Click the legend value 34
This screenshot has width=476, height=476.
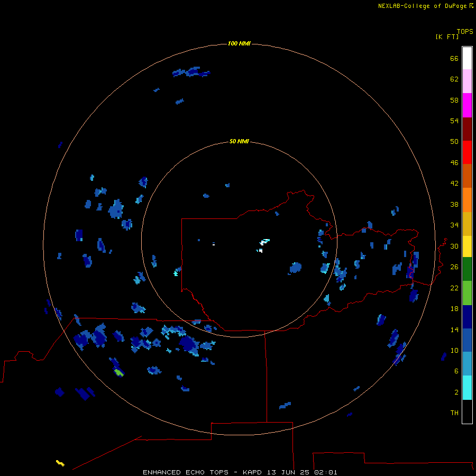454,225
